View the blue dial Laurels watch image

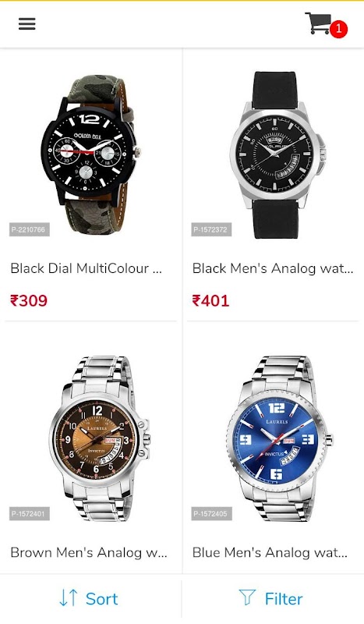tap(279, 438)
